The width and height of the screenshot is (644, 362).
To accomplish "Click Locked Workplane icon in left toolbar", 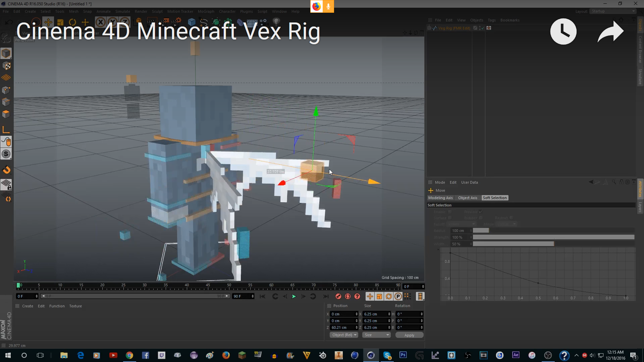I will coord(6,185).
